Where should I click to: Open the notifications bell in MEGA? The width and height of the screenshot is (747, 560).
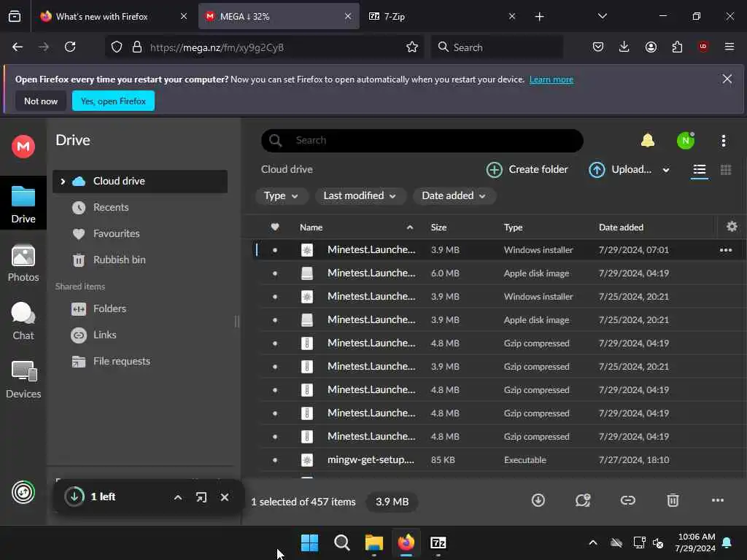coord(648,141)
